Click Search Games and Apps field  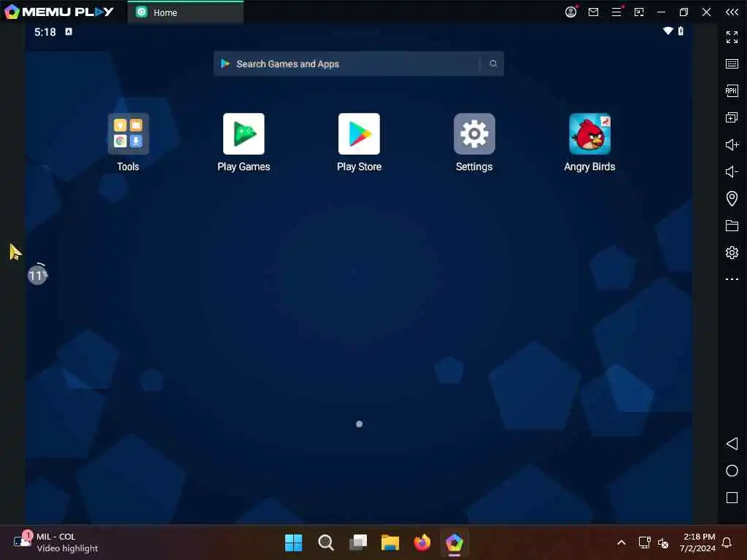pyautogui.click(x=358, y=63)
